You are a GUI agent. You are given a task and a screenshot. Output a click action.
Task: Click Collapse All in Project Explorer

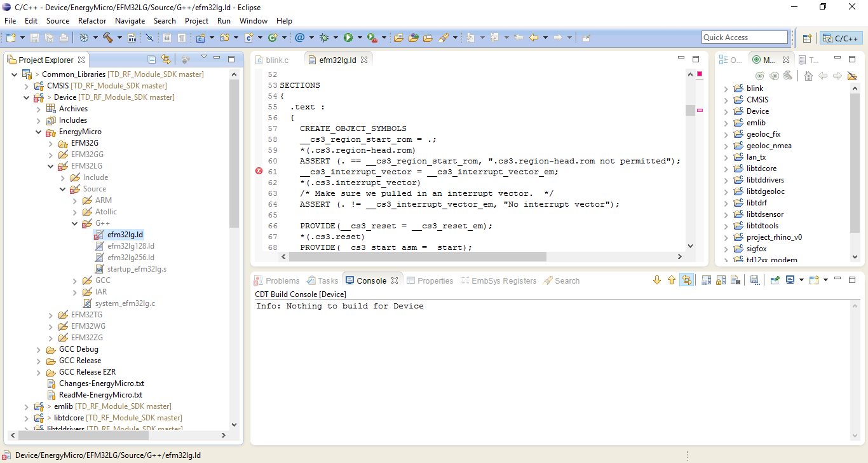click(152, 60)
